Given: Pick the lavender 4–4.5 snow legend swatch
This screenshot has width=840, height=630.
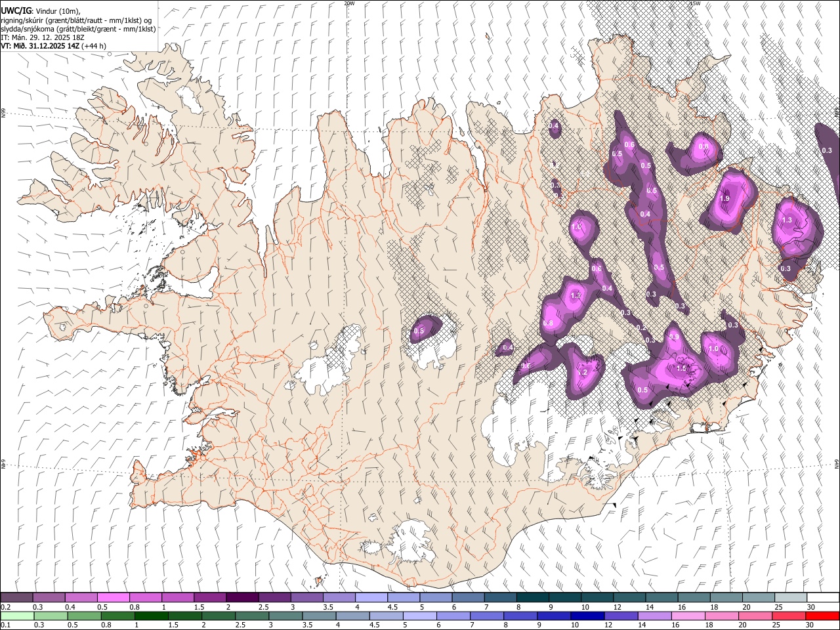Looking at the screenshot, I should 371,597.
